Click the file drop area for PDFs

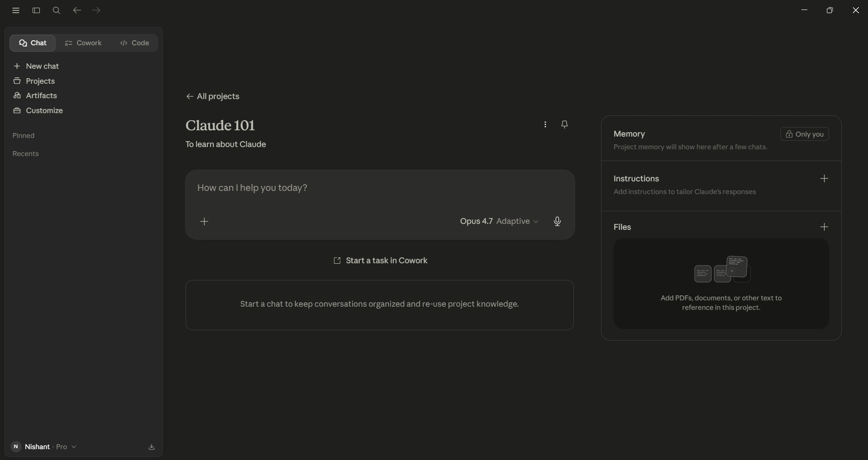coord(721,284)
